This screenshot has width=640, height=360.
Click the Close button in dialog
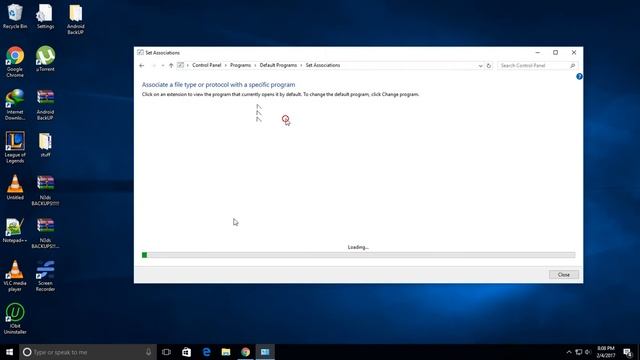tap(564, 275)
